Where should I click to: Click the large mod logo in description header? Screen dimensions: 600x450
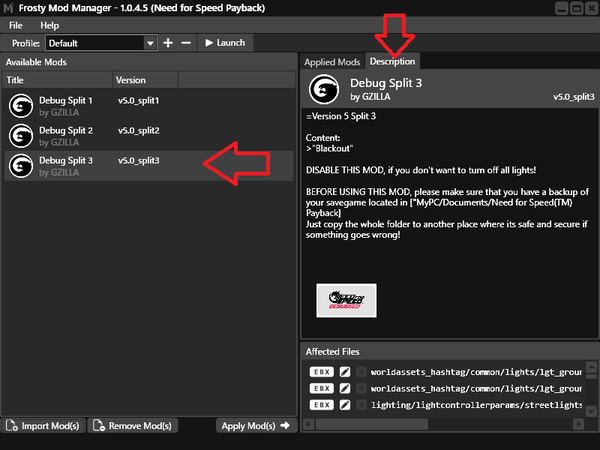(x=324, y=89)
